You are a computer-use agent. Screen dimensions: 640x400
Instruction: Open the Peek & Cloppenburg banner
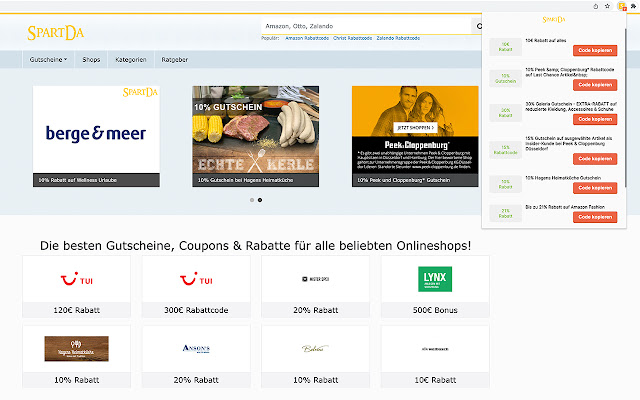tap(415, 136)
